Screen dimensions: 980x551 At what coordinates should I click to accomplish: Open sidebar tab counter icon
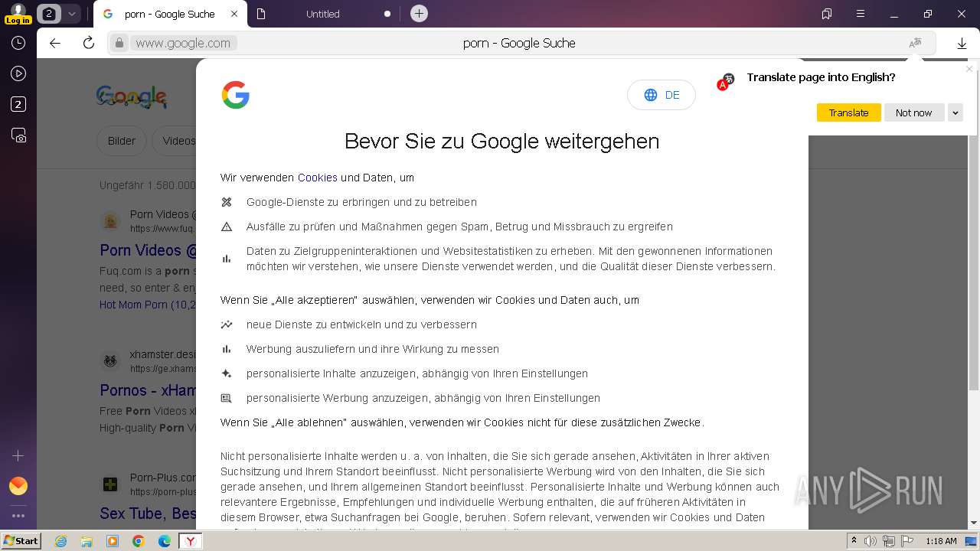pos(18,105)
